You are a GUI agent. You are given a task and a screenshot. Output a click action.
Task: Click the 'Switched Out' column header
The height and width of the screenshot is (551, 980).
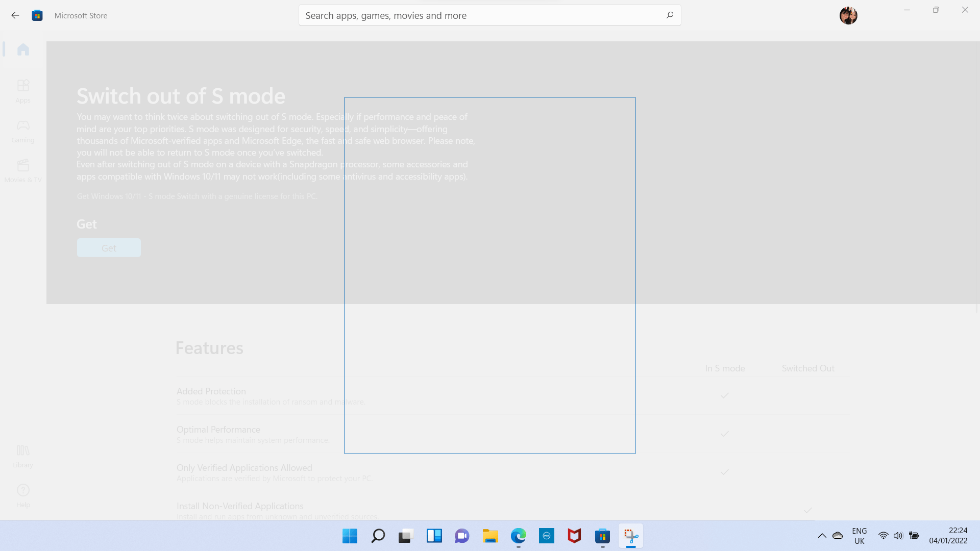(x=808, y=368)
